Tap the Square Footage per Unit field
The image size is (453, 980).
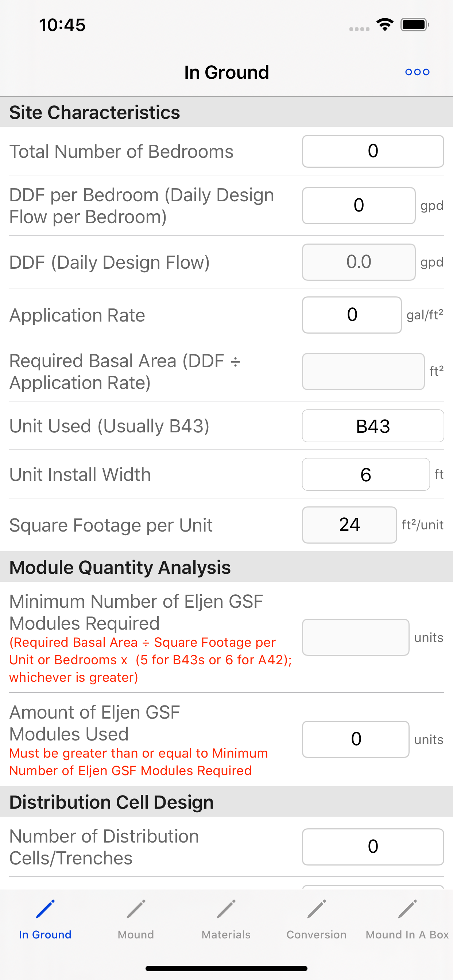(349, 525)
